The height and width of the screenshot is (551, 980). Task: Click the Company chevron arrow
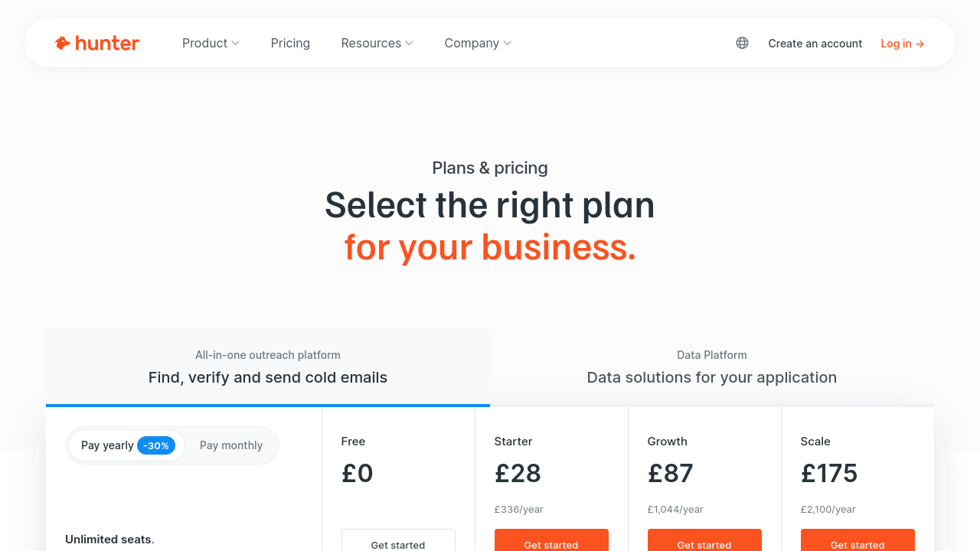[508, 43]
